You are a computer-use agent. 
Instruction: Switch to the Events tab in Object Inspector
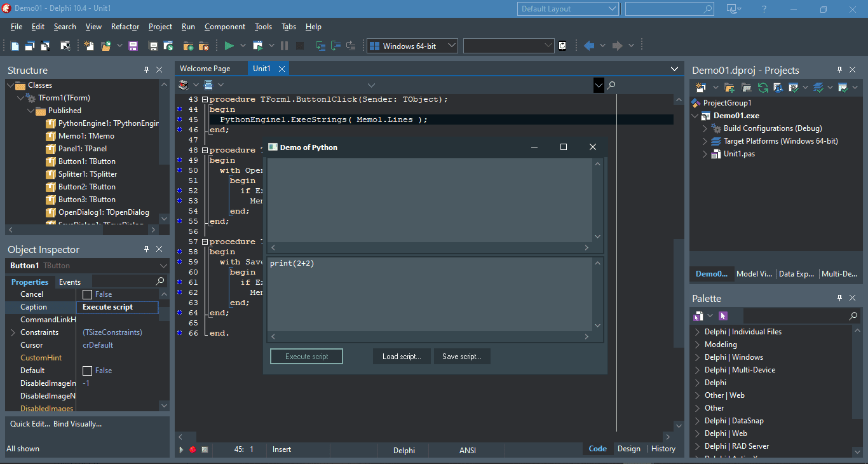point(71,282)
